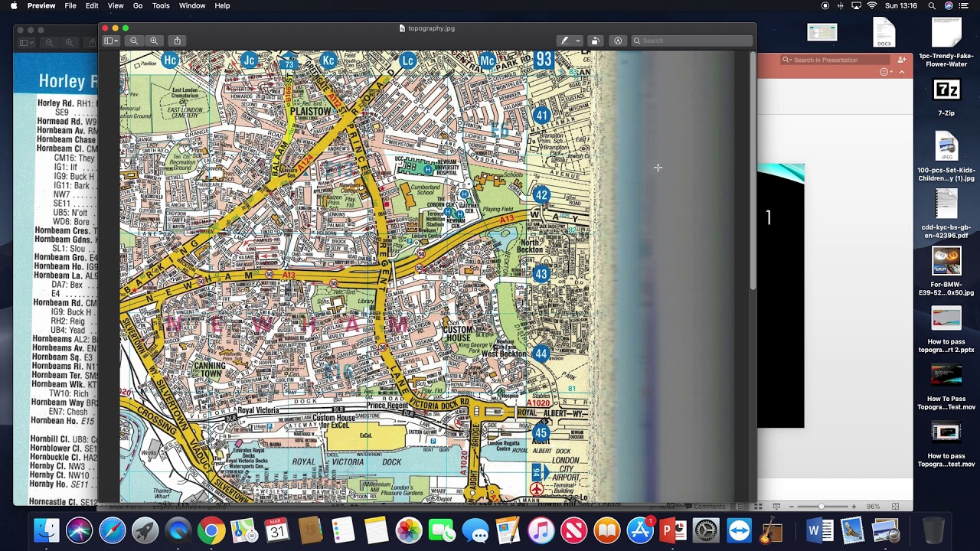Click the PowerPoint share person-plus icon
Image resolution: width=980 pixels, height=551 pixels.
(901, 60)
